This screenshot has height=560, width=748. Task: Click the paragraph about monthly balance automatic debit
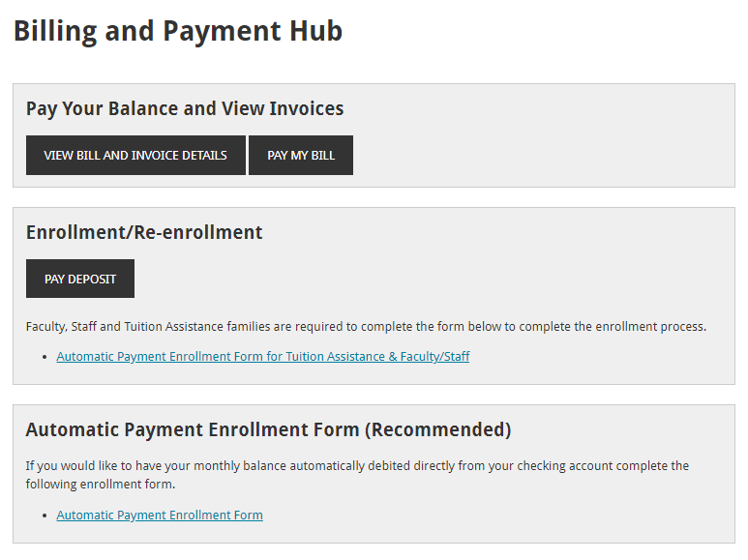coord(357,466)
